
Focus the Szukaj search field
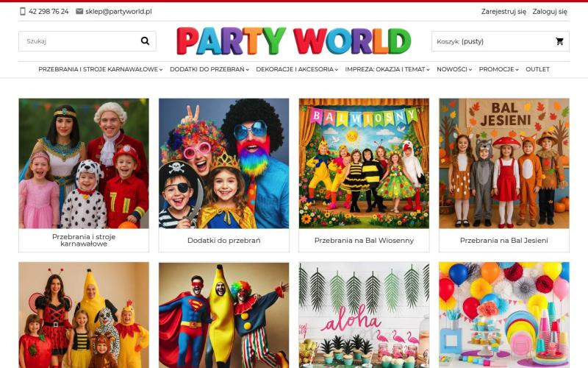point(77,41)
